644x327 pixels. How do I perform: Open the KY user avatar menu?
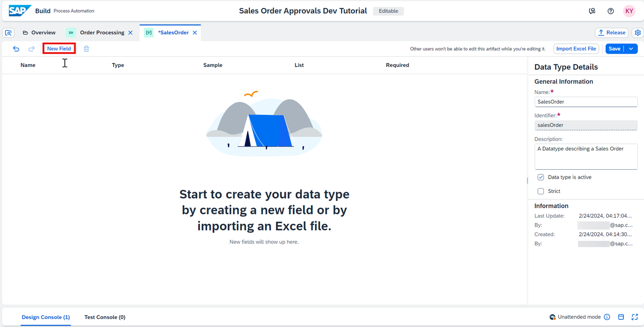[629, 11]
